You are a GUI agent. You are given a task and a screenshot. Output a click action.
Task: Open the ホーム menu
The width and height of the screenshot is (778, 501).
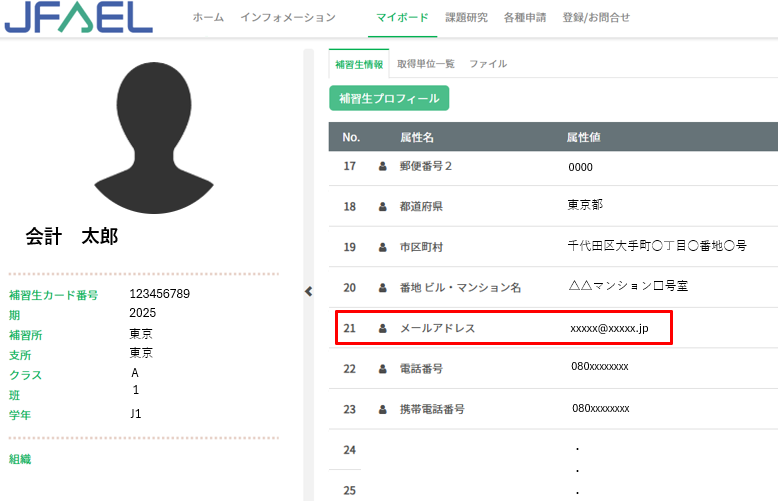coord(208,18)
